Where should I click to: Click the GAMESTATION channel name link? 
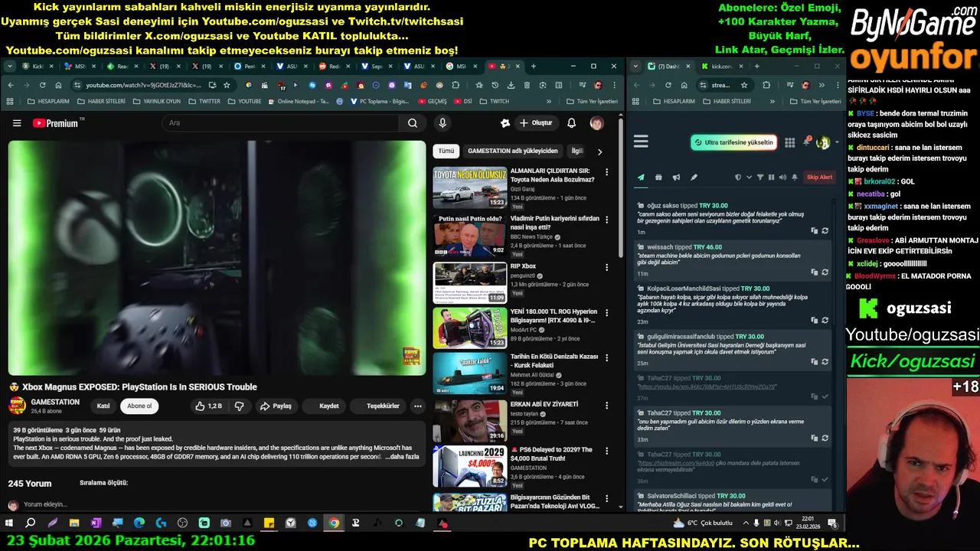(55, 403)
